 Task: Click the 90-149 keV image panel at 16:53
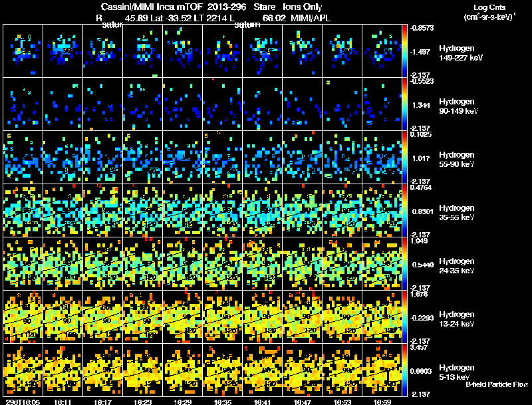342,104
